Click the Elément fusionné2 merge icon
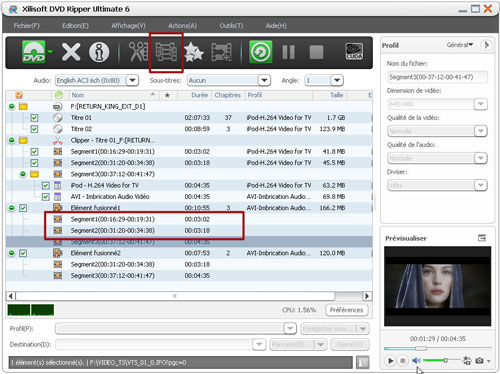Image resolution: width=500 pixels, height=374 pixels. click(x=58, y=253)
